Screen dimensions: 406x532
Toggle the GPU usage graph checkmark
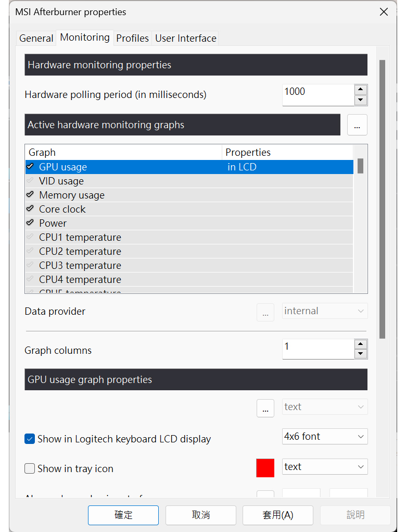30,167
